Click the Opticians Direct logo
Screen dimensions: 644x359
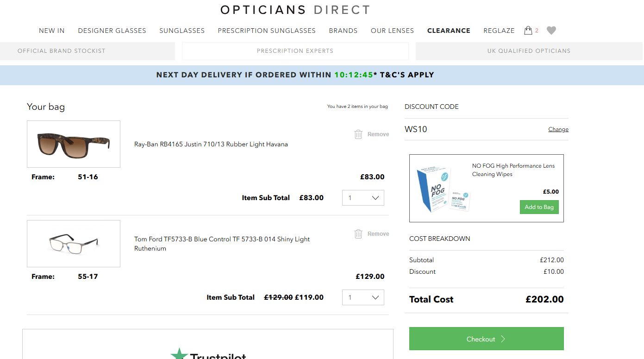(x=295, y=10)
